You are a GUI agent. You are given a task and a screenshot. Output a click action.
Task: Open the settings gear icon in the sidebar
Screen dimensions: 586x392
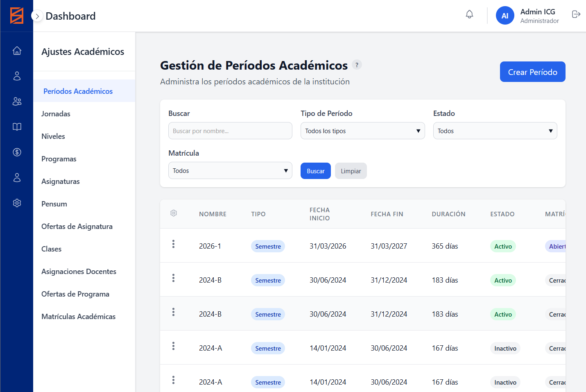click(17, 203)
